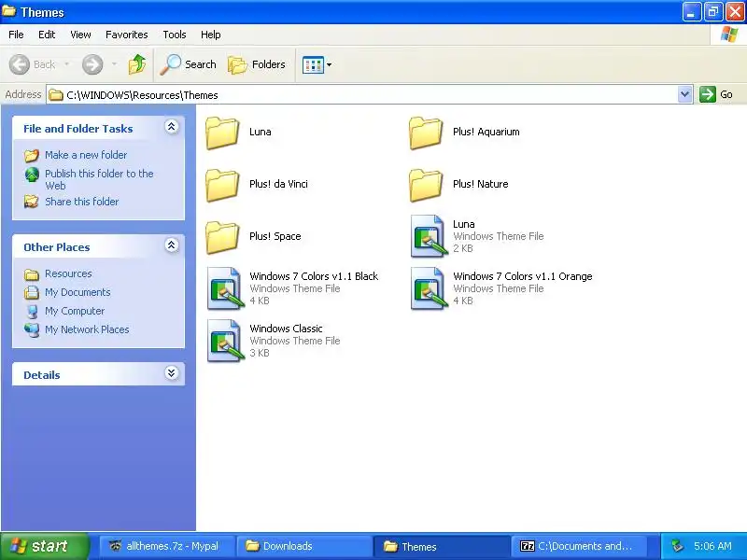
Task: Click Share this folder link
Action: 82,202
